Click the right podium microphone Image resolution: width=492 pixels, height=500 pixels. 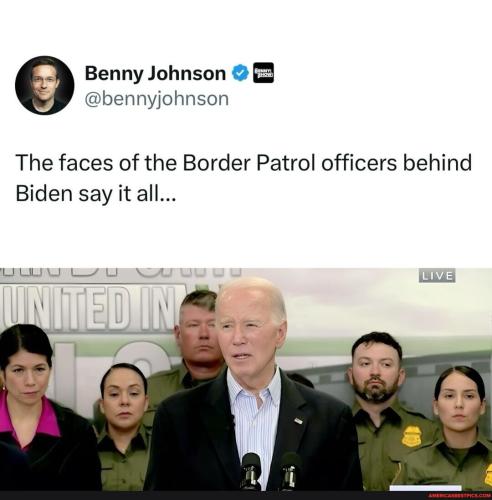(x=291, y=471)
